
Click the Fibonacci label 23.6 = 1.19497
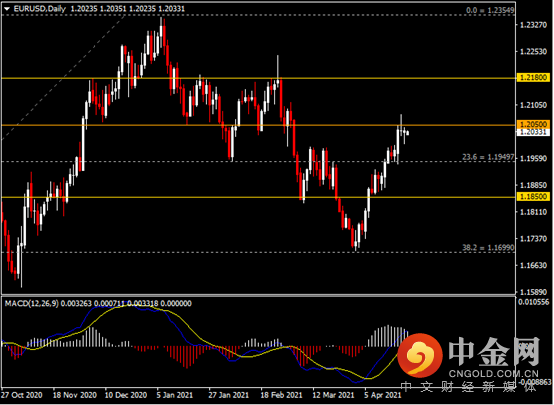coord(488,157)
